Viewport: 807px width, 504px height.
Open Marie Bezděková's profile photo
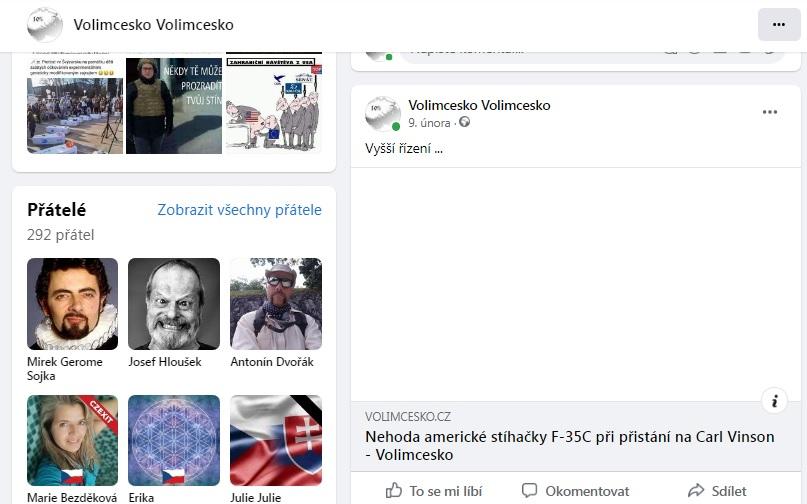73,440
